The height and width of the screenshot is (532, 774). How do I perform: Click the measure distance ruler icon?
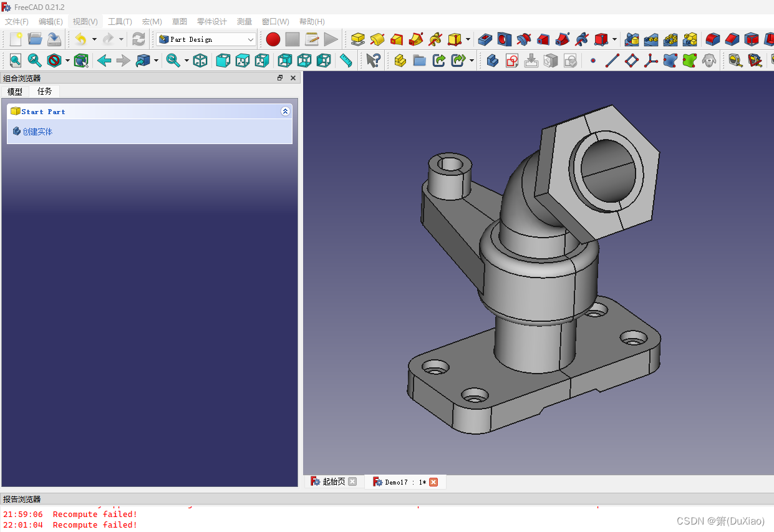(x=346, y=60)
